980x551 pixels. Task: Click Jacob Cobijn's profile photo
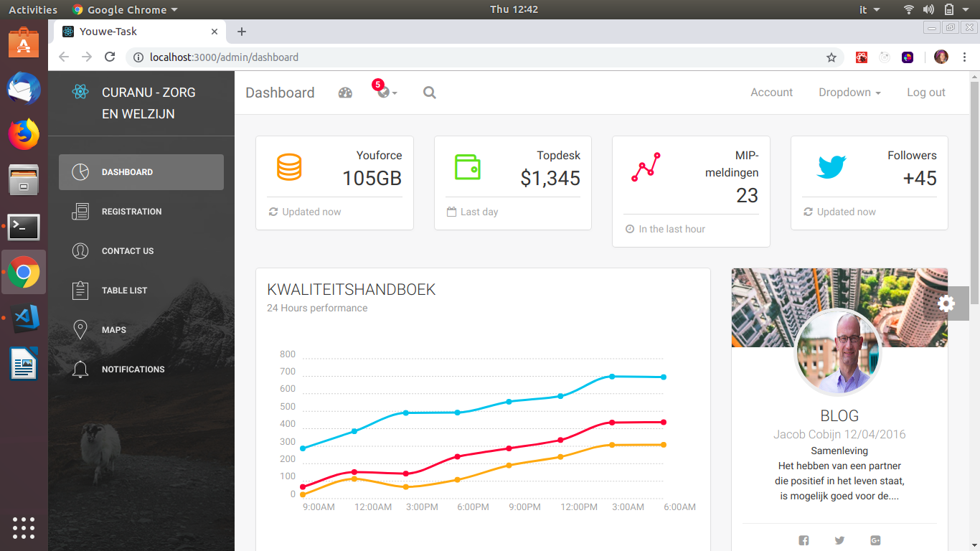point(838,353)
